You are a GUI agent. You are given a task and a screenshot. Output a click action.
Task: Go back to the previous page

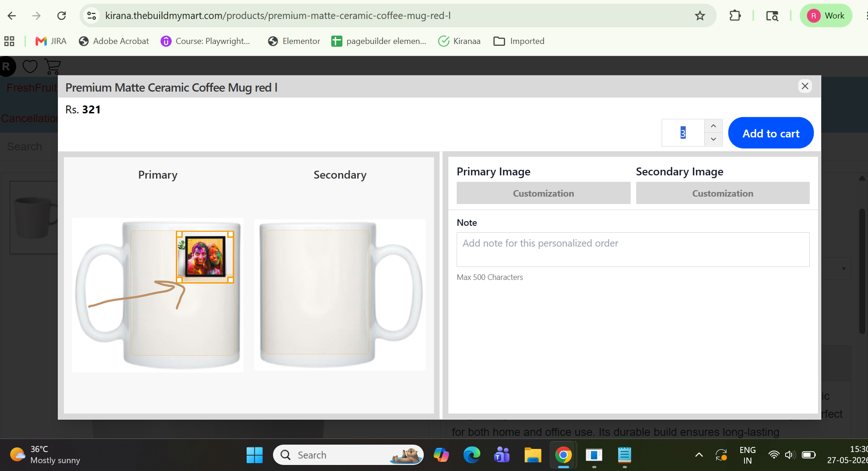pyautogui.click(x=12, y=16)
